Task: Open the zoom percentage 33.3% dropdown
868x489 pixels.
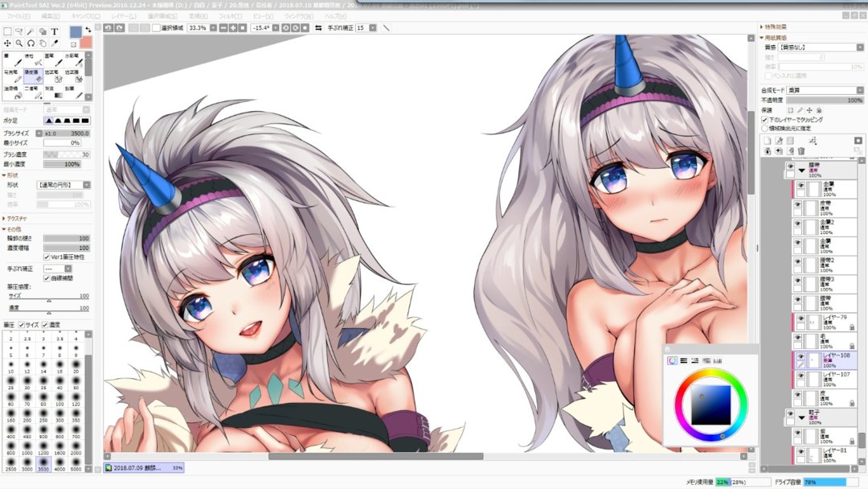Action: click(213, 27)
